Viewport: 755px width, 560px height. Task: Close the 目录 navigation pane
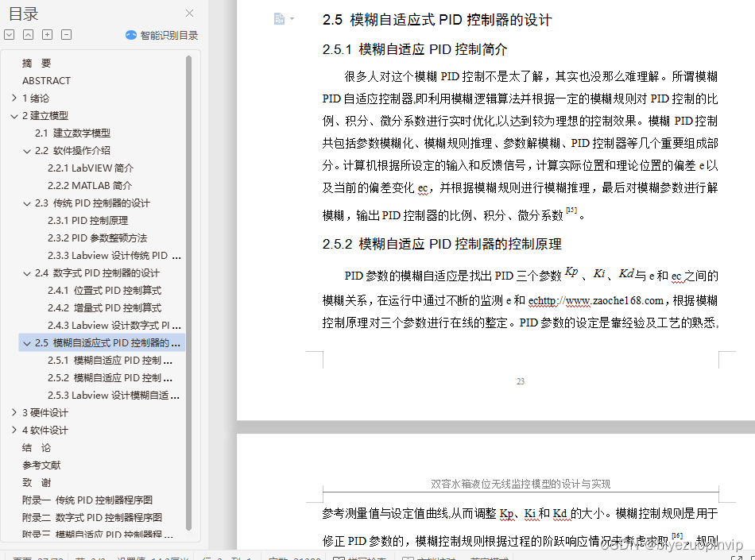(190, 13)
